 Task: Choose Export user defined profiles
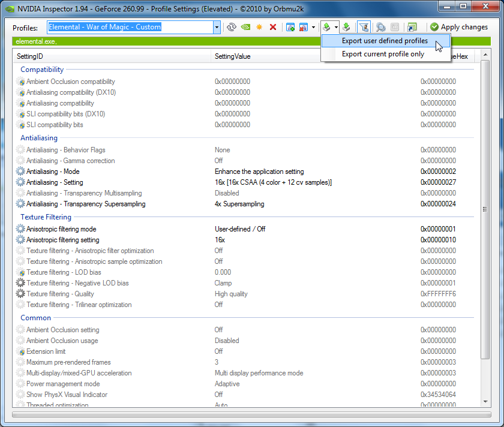pos(385,41)
